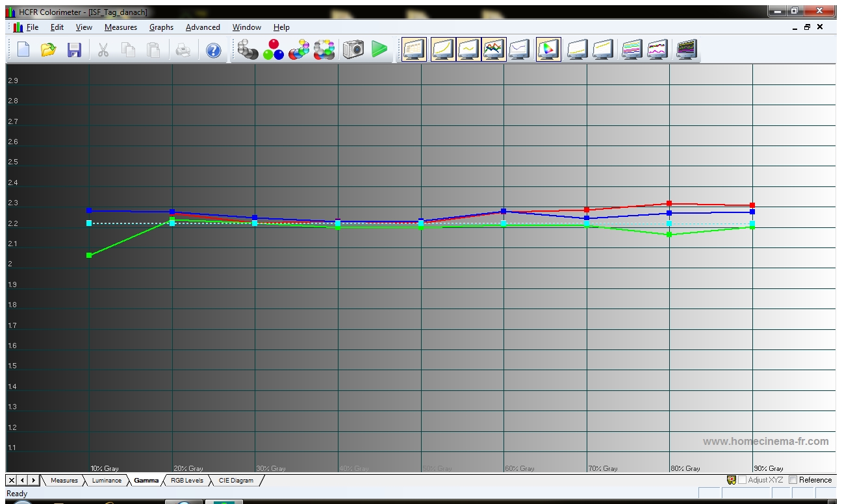Viewport: 842px width, 504px height.
Task: Click the New document icon
Action: coord(23,50)
